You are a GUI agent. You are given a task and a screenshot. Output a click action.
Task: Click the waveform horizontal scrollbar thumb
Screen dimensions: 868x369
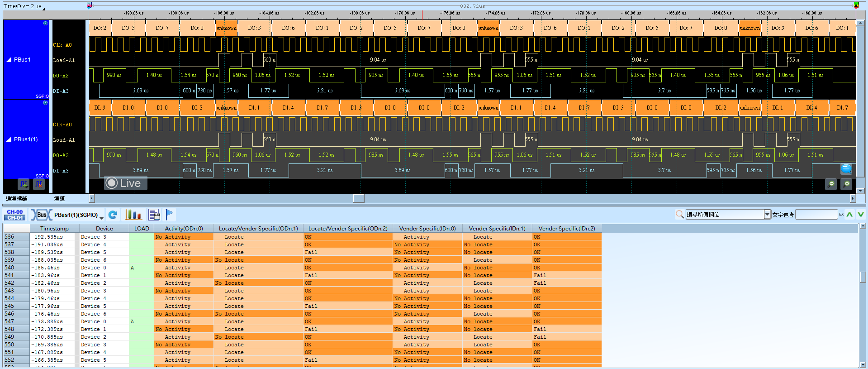coord(359,198)
